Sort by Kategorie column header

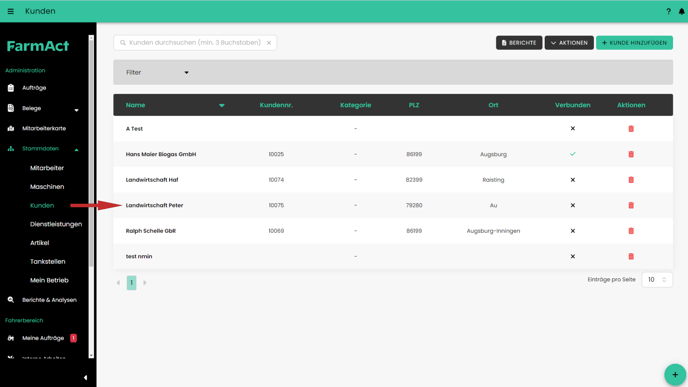355,105
